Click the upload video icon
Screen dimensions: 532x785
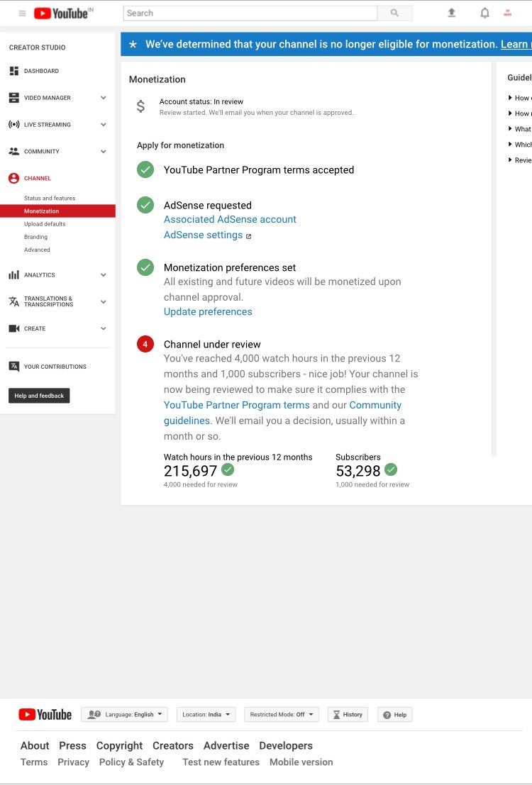[451, 13]
